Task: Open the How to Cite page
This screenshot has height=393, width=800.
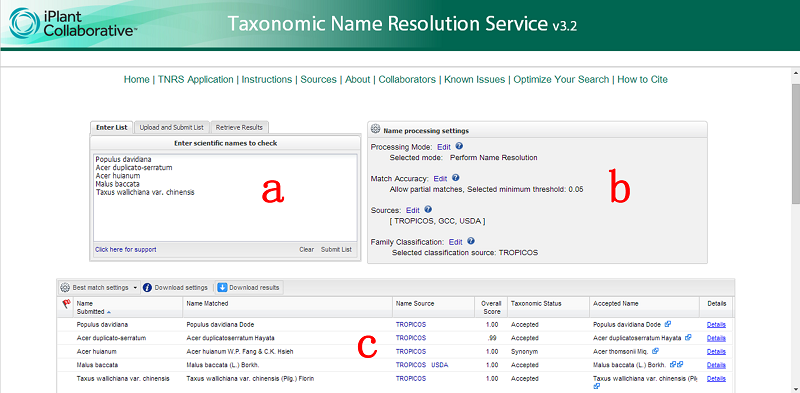Action: 642,80
